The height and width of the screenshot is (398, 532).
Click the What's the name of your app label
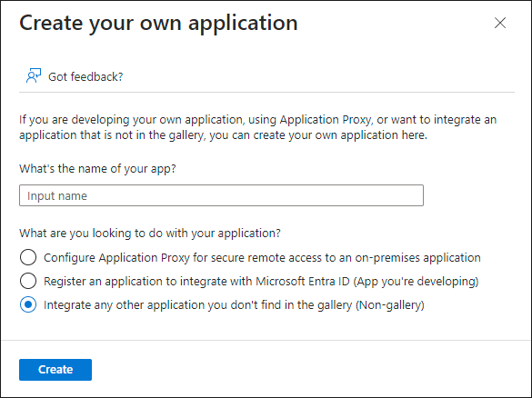coord(97,168)
